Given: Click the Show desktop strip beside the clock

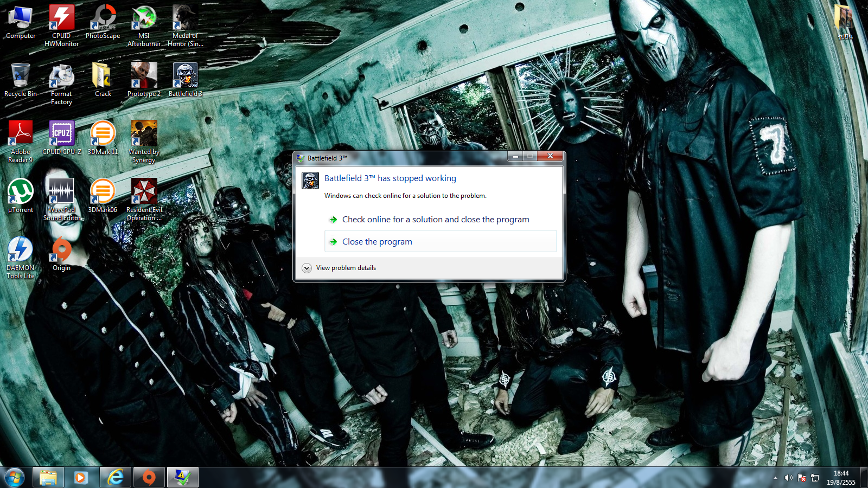Looking at the screenshot, I should pos(864,478).
